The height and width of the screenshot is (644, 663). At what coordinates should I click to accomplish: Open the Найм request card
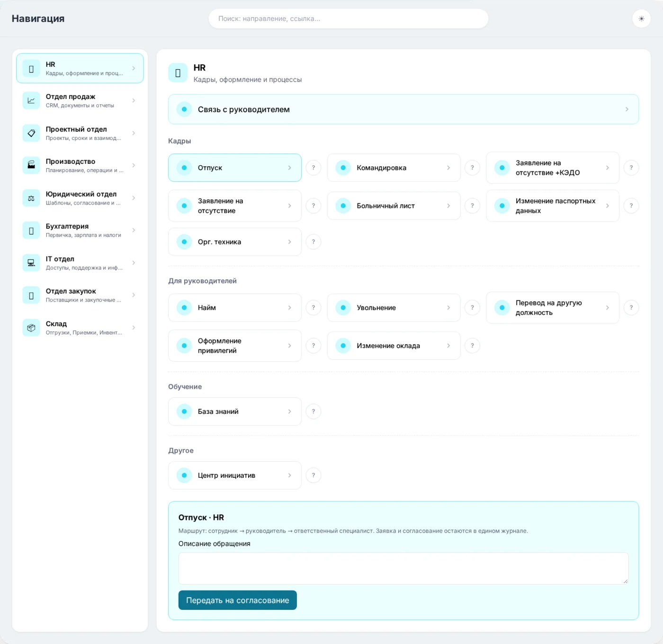click(x=235, y=308)
